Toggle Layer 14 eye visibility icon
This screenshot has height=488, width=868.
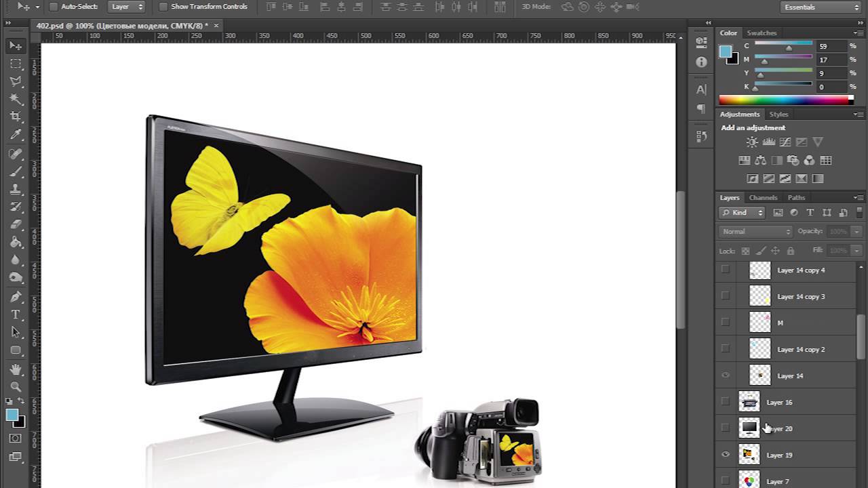click(x=726, y=375)
